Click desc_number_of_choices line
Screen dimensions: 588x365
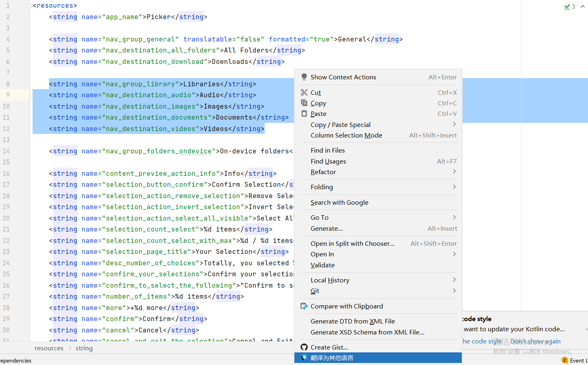click(171, 263)
